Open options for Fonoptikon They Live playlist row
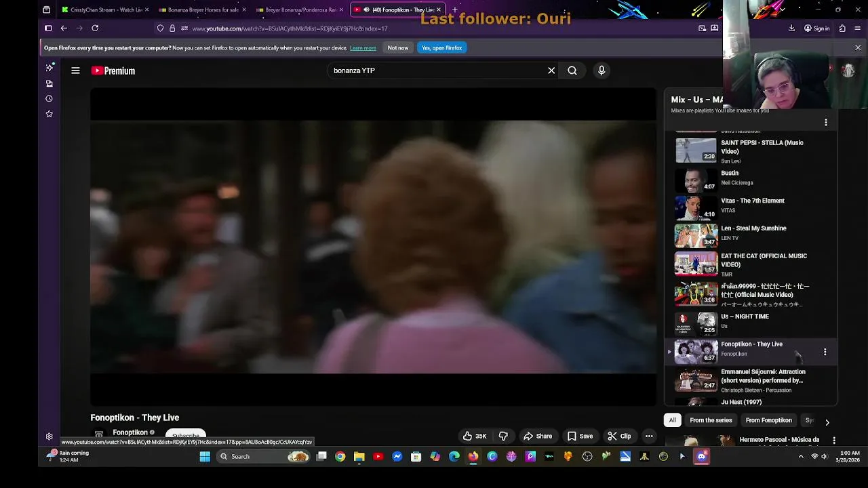This screenshot has width=868, height=488. (x=825, y=352)
